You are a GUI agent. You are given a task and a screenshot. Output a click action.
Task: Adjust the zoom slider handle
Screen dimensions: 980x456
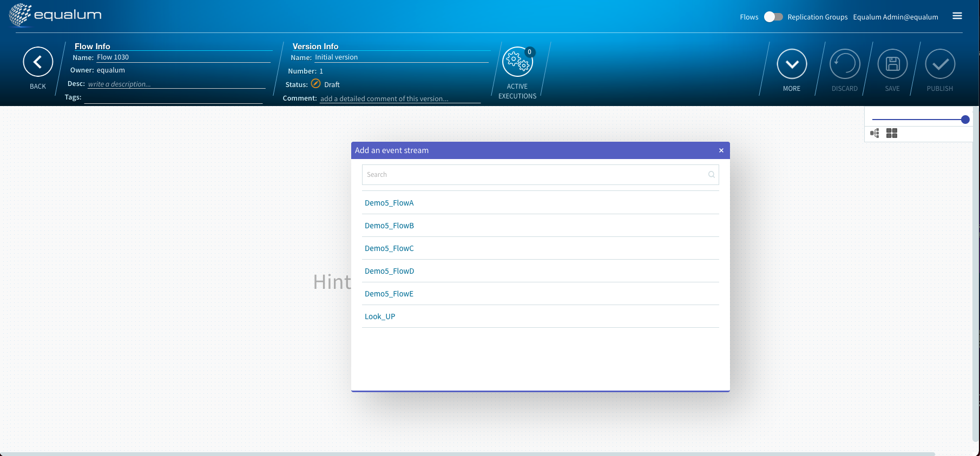(x=965, y=120)
